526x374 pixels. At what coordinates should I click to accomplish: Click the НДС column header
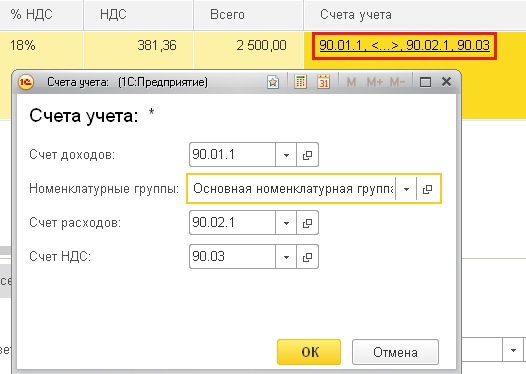tap(139, 15)
